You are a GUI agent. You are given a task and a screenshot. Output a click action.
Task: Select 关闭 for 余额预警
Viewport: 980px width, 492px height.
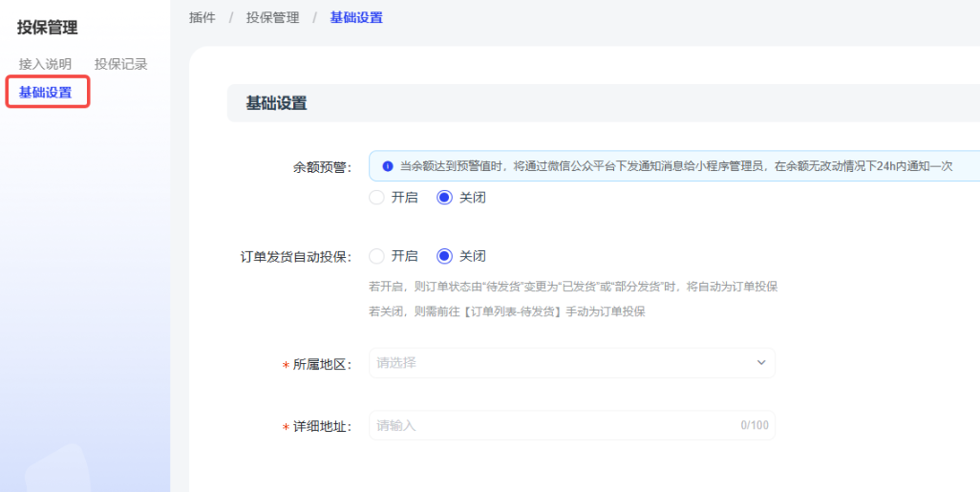(445, 198)
